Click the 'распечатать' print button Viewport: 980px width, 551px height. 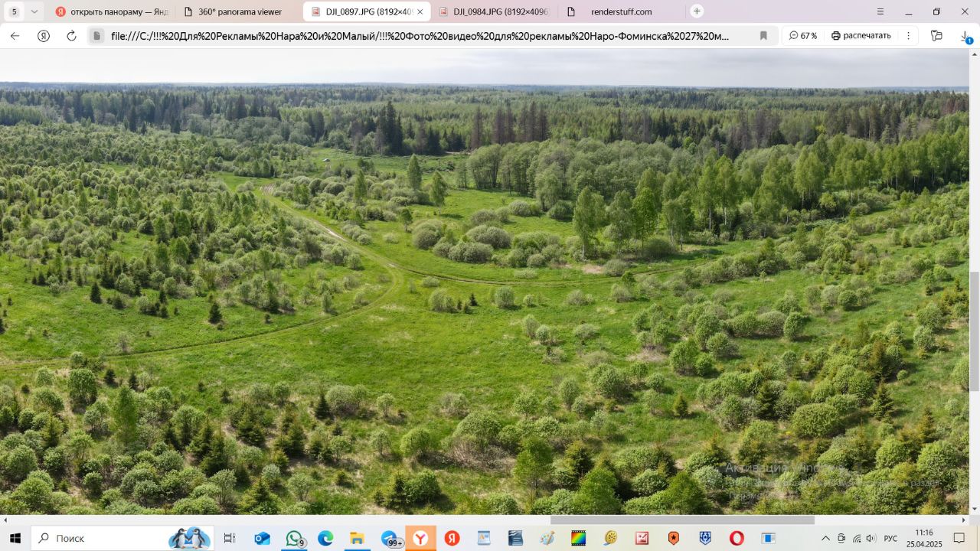coord(861,36)
